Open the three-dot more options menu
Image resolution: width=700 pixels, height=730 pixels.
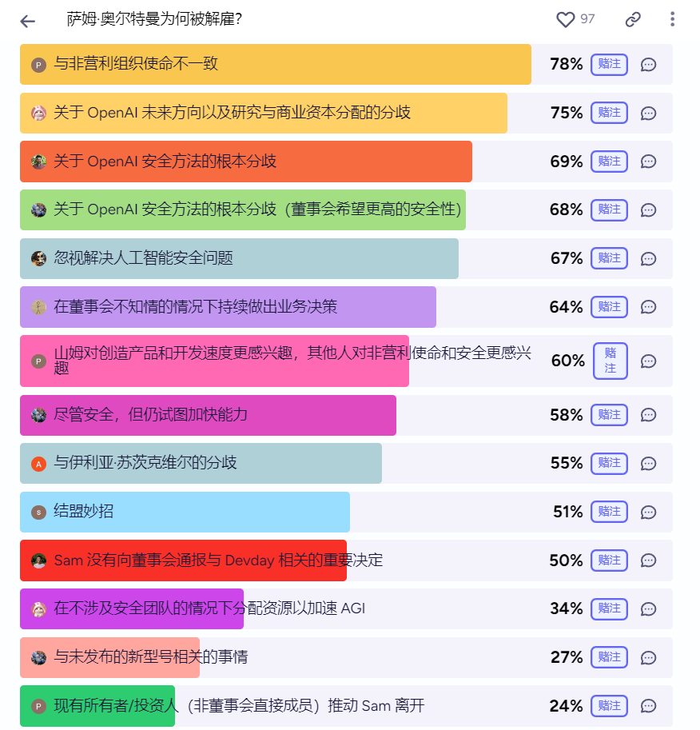(672, 19)
